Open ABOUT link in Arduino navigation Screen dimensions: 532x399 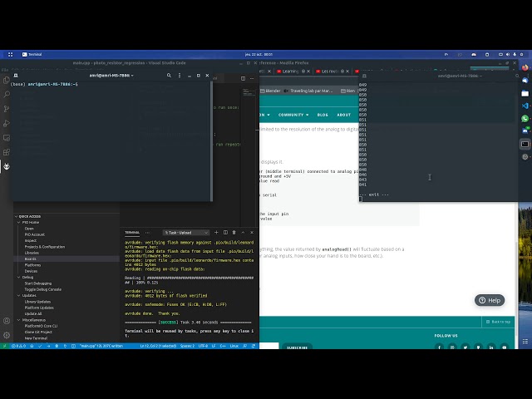tap(343, 115)
